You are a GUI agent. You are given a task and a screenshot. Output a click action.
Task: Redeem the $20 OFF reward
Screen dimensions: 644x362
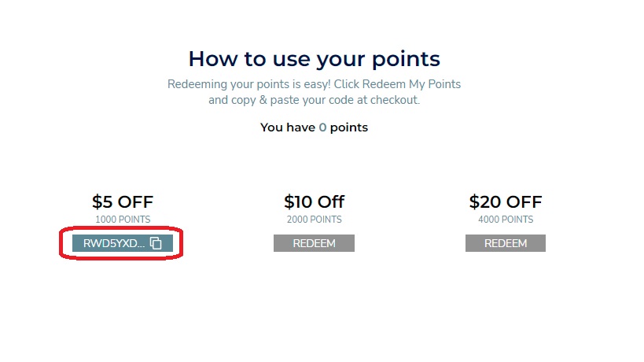pos(505,243)
